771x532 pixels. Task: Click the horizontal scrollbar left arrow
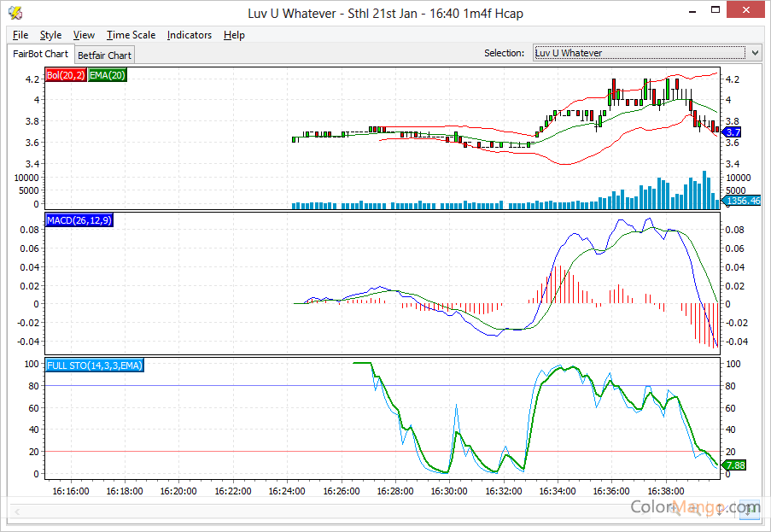[x=15, y=510]
